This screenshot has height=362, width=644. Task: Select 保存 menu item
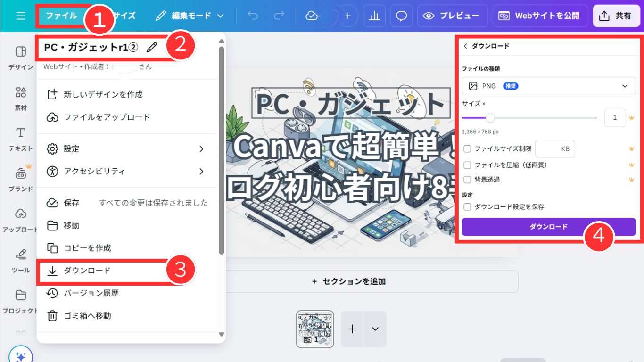(x=127, y=203)
